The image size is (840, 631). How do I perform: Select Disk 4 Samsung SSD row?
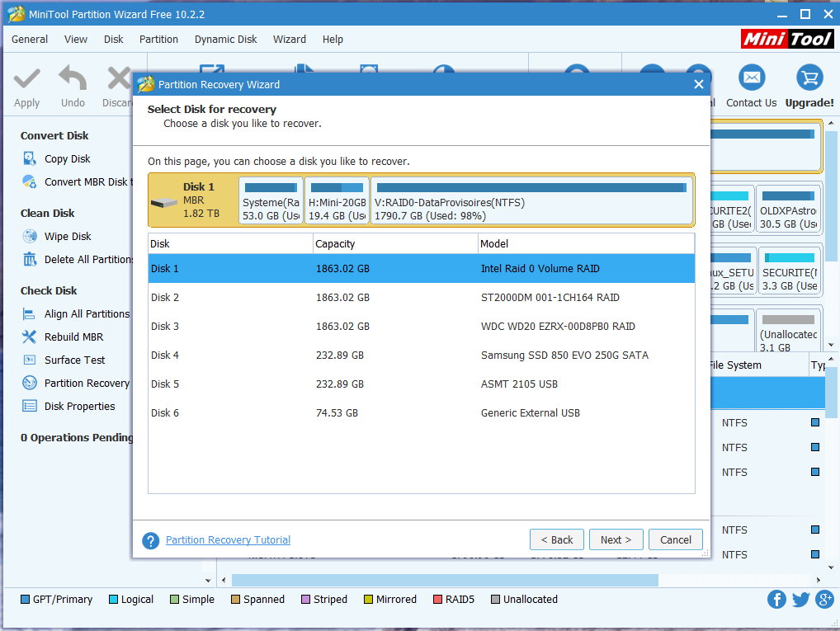point(422,356)
